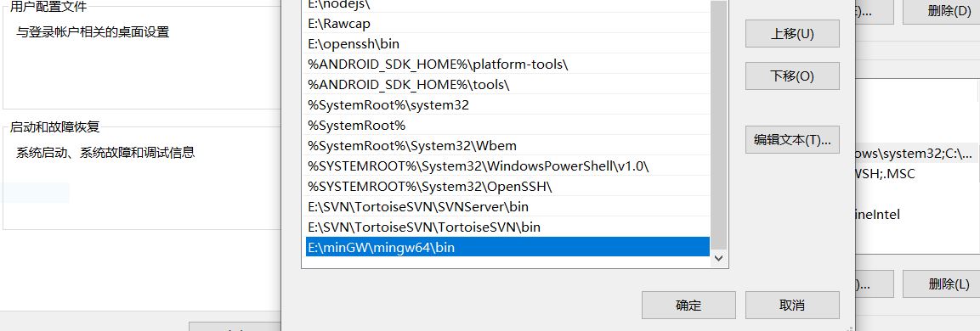The height and width of the screenshot is (331, 980).
Task: Click 系统启动、系统故障和调试信息 text in system properties
Action: click(105, 153)
